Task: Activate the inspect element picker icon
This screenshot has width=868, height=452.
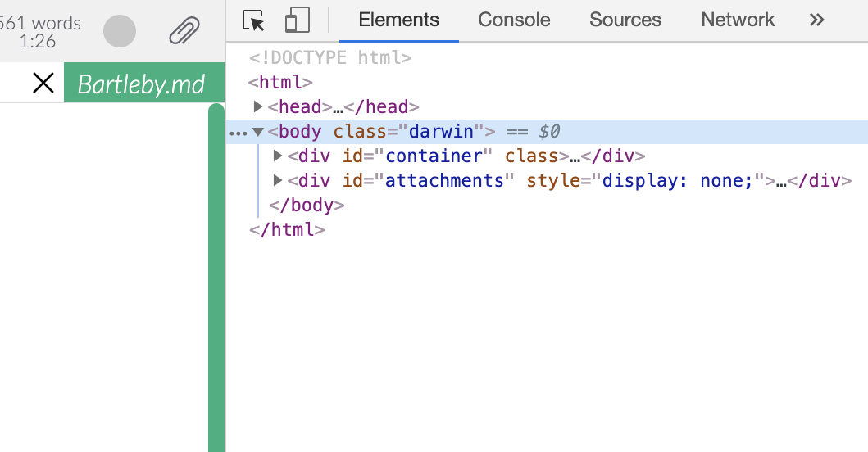Action: (254, 20)
